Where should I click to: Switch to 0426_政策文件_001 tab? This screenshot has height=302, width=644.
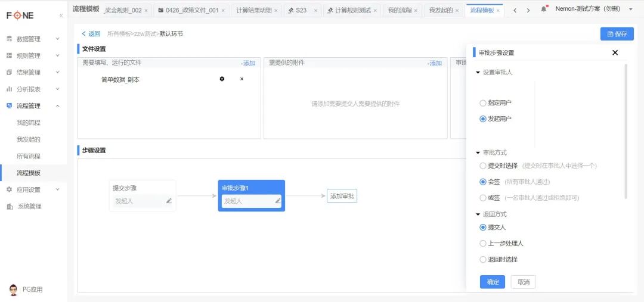[192, 10]
